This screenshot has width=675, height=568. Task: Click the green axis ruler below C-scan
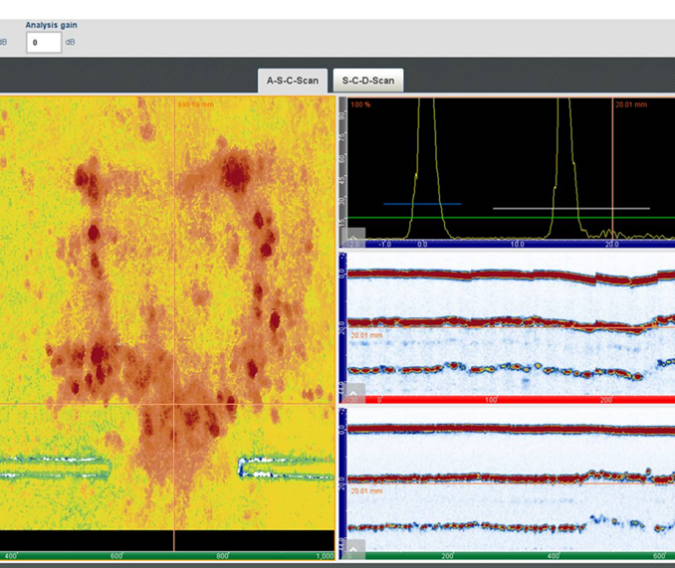click(168, 555)
